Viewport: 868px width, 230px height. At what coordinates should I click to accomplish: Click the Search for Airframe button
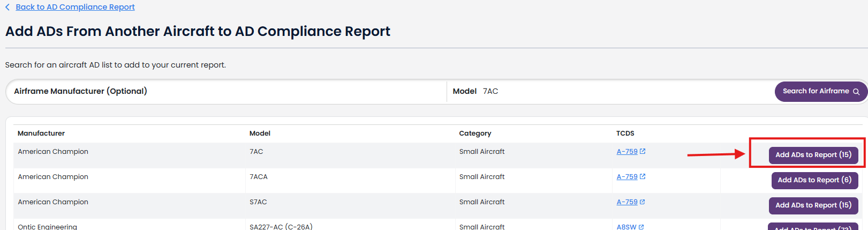pyautogui.click(x=821, y=91)
